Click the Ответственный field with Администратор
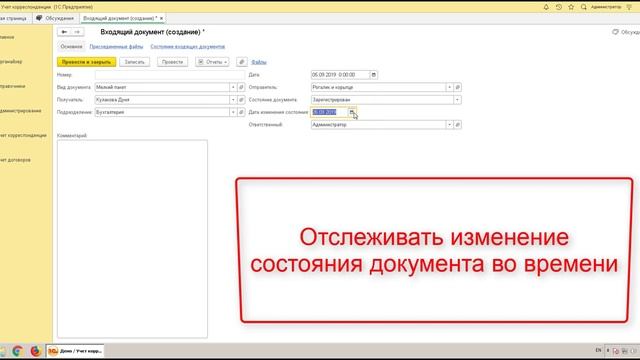The image size is (640, 360). tap(378, 124)
